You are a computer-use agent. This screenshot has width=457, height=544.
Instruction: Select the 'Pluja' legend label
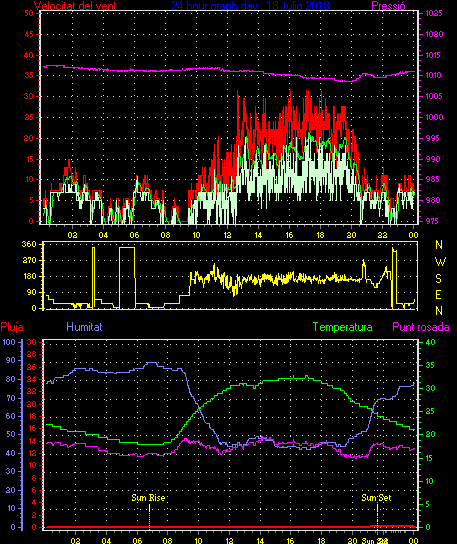12,327
